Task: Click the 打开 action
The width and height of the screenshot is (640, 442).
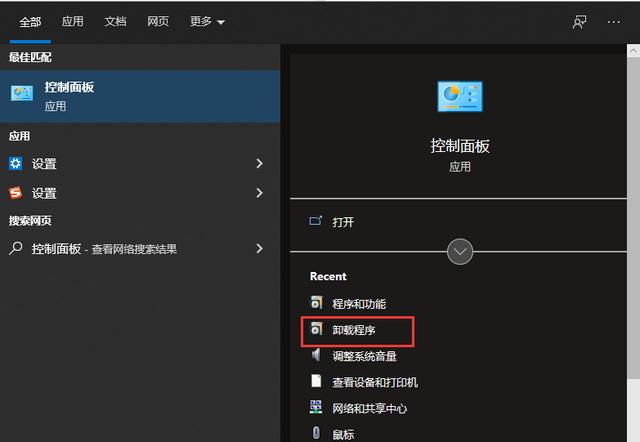Action: 343,222
